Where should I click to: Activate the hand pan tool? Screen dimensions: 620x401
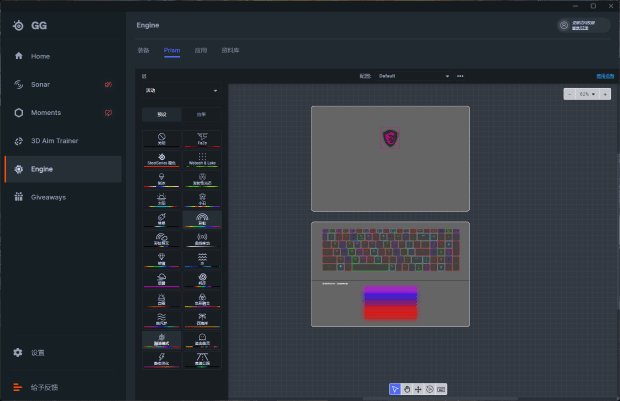(407, 389)
